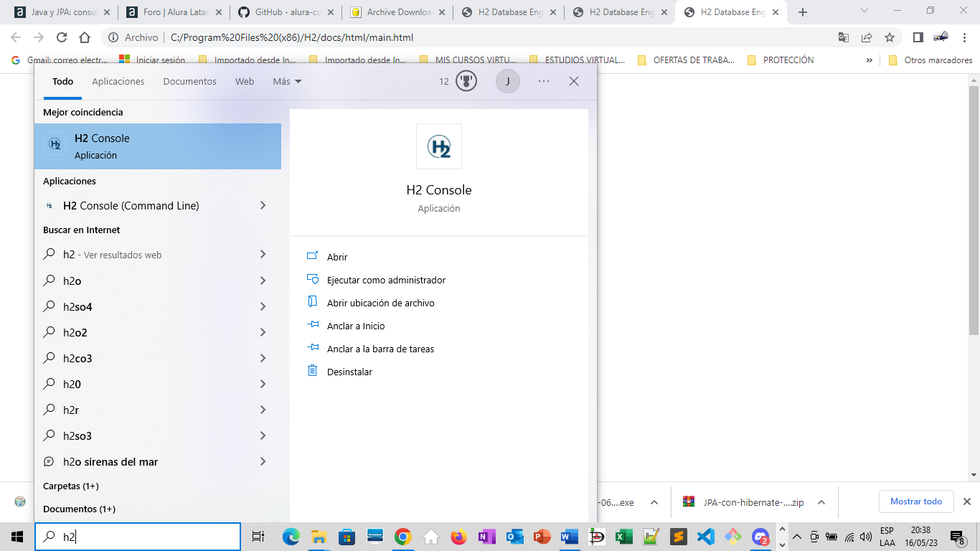This screenshot has width=980, height=551.
Task: Click the Chrome address bar URL
Action: pyautogui.click(x=291, y=37)
